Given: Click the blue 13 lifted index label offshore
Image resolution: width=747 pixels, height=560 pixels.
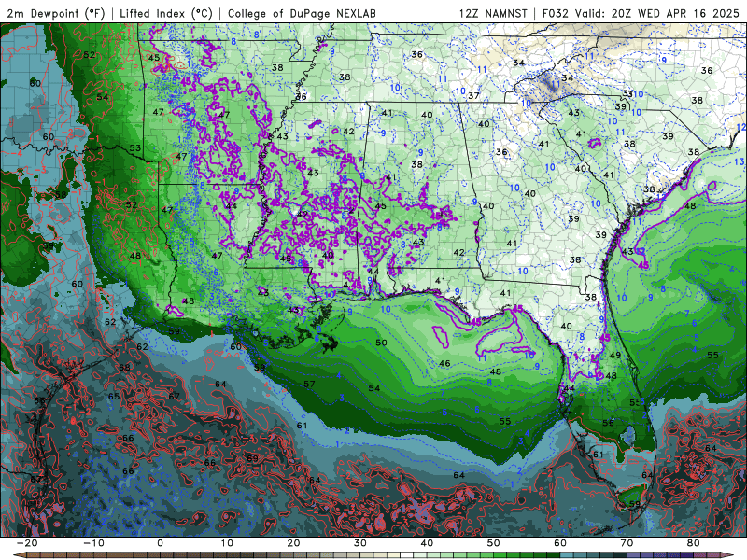Looking at the screenshot, I should click(739, 161).
